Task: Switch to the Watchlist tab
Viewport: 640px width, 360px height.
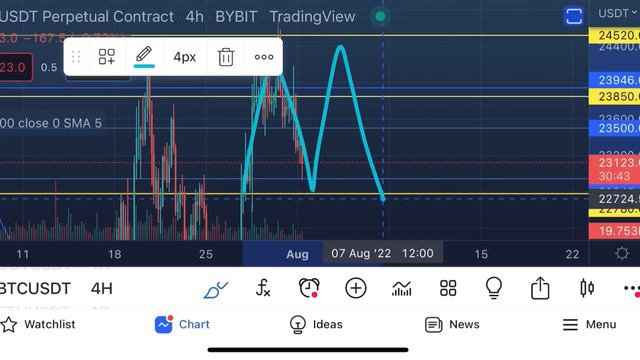Action: click(x=38, y=324)
